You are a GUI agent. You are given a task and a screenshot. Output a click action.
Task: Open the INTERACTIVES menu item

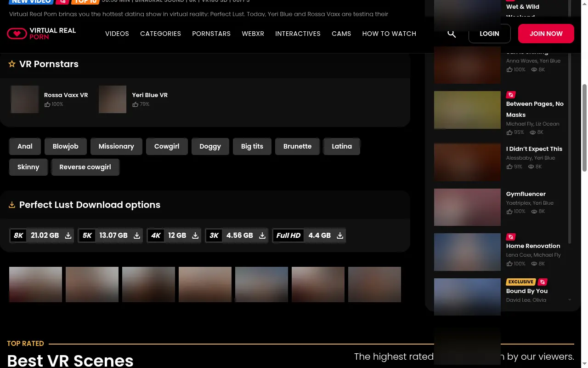298,34
